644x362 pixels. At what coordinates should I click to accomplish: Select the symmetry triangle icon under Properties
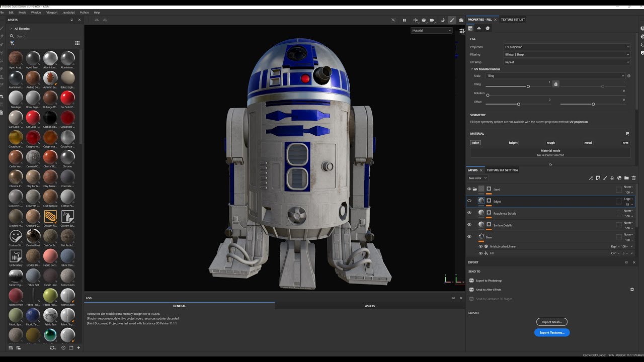479,28
